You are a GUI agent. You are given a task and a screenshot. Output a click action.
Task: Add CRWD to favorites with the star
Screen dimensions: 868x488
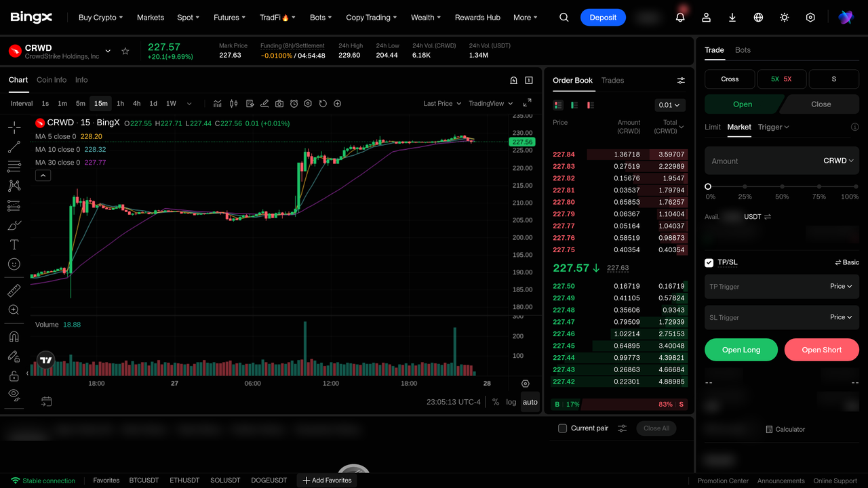pos(125,52)
